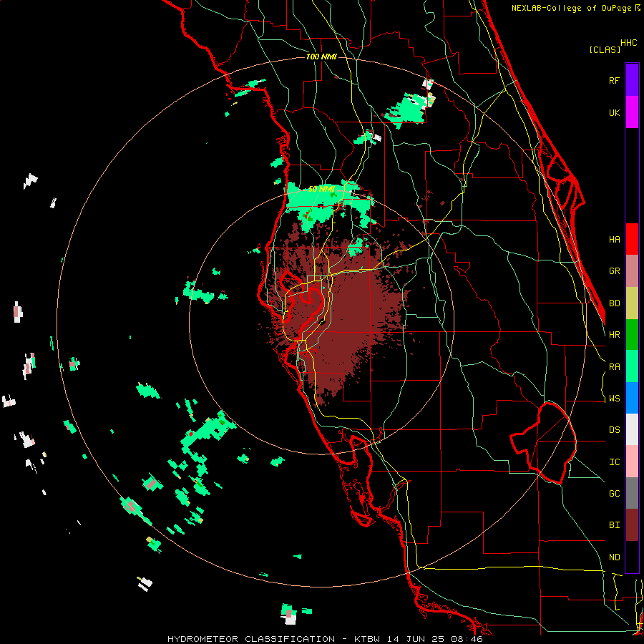Click the UK legend label
The image size is (644, 644).
[614, 112]
